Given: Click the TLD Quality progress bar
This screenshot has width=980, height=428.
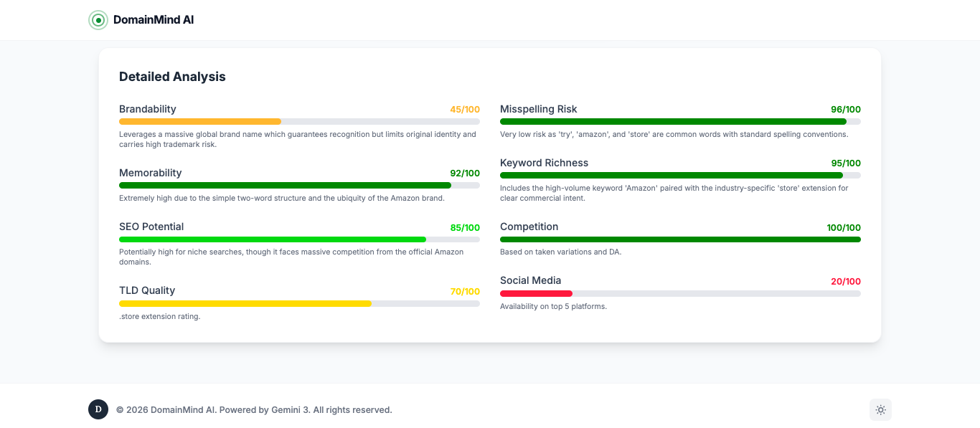Looking at the screenshot, I should tap(299, 303).
